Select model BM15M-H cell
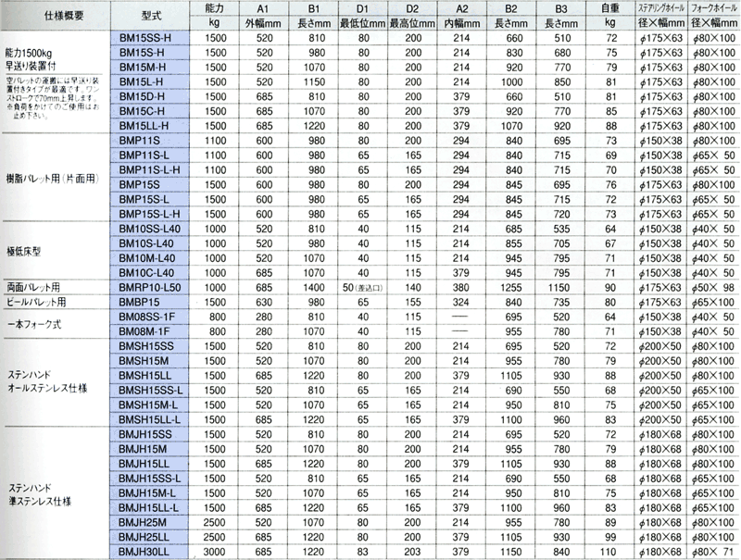 point(150,68)
